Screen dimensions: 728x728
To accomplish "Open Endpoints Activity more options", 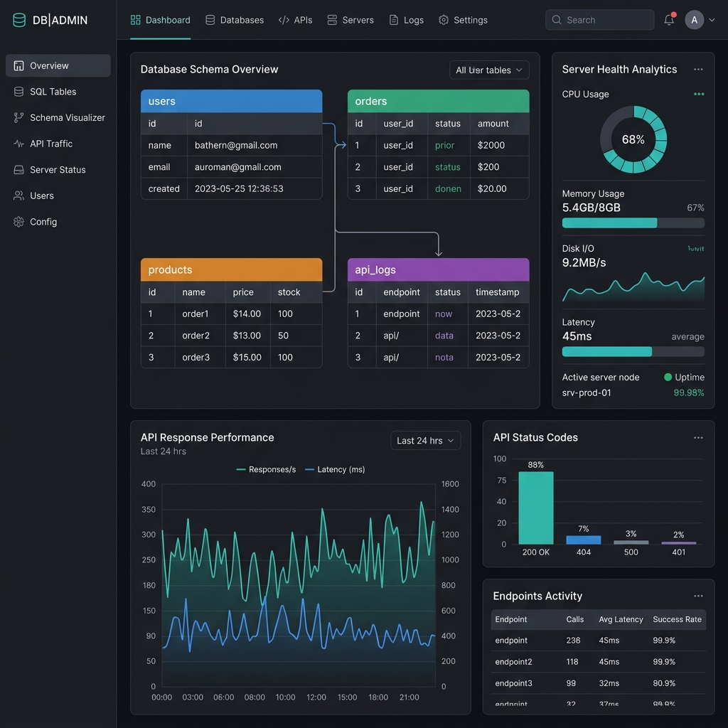I will (x=698, y=596).
